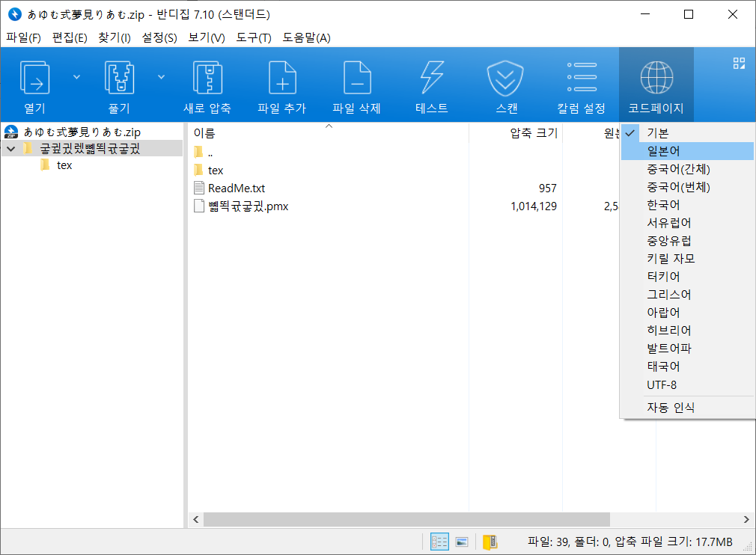Open the 찾기(I) menu
This screenshot has width=756, height=555.
(x=115, y=37)
